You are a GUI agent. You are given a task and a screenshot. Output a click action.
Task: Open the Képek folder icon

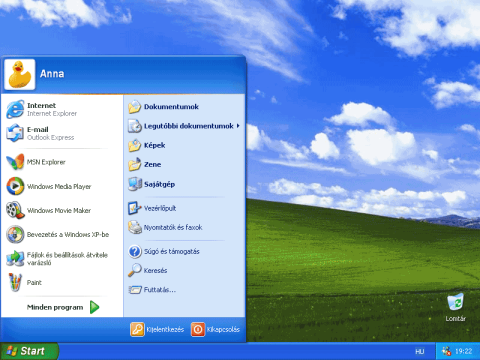coord(135,145)
